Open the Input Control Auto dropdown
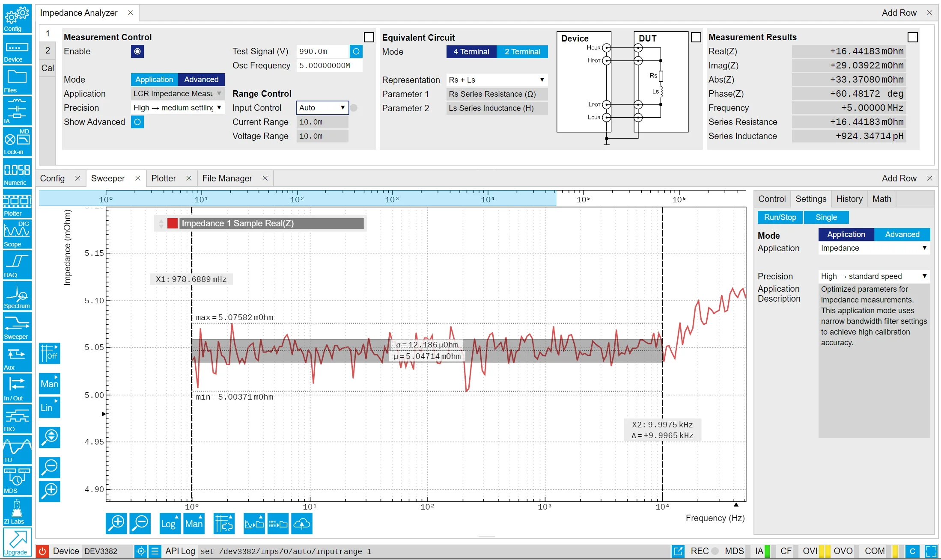This screenshot has width=941, height=560. tap(322, 108)
